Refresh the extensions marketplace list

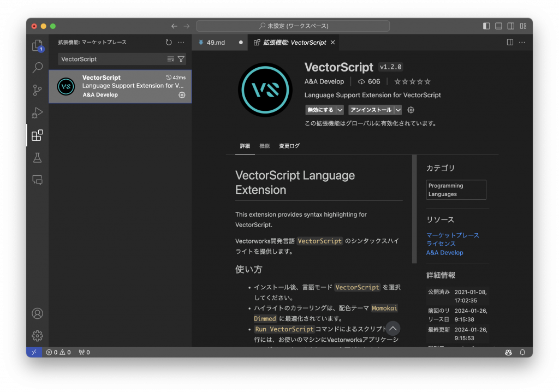(169, 42)
